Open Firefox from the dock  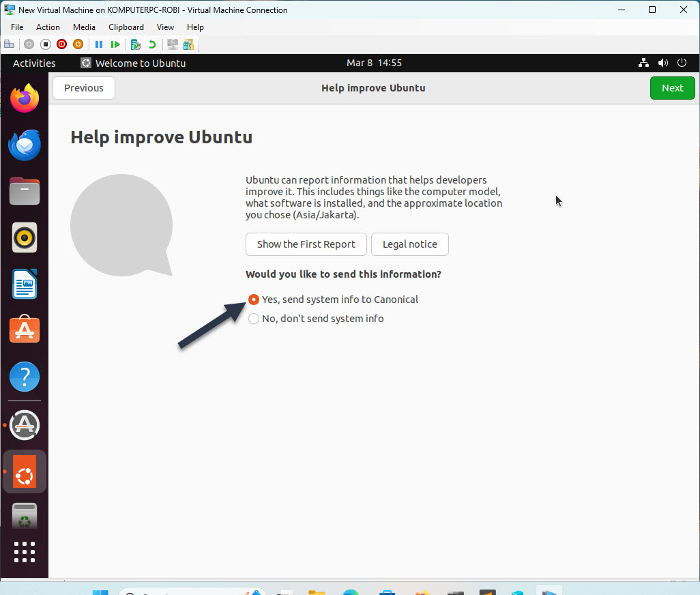click(25, 98)
